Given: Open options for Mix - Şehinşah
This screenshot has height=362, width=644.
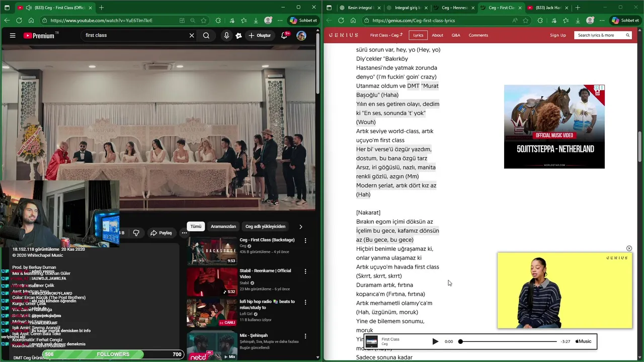Looking at the screenshot, I should [x=305, y=336].
